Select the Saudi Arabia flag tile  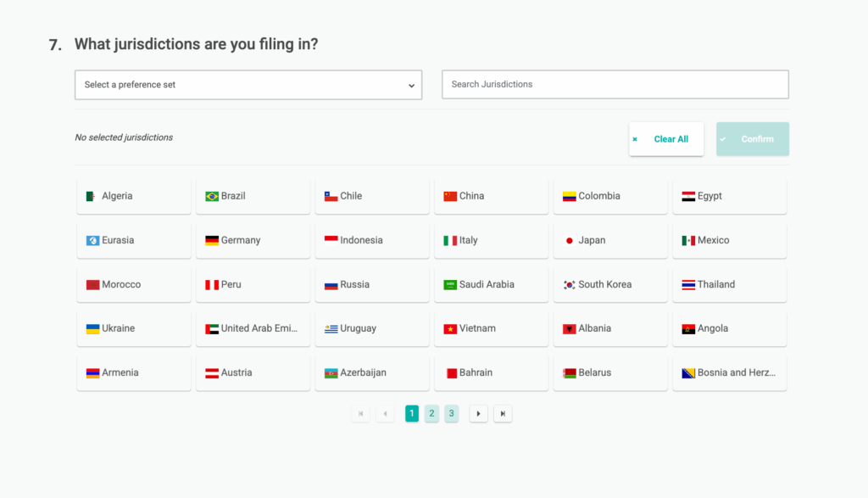[491, 283]
